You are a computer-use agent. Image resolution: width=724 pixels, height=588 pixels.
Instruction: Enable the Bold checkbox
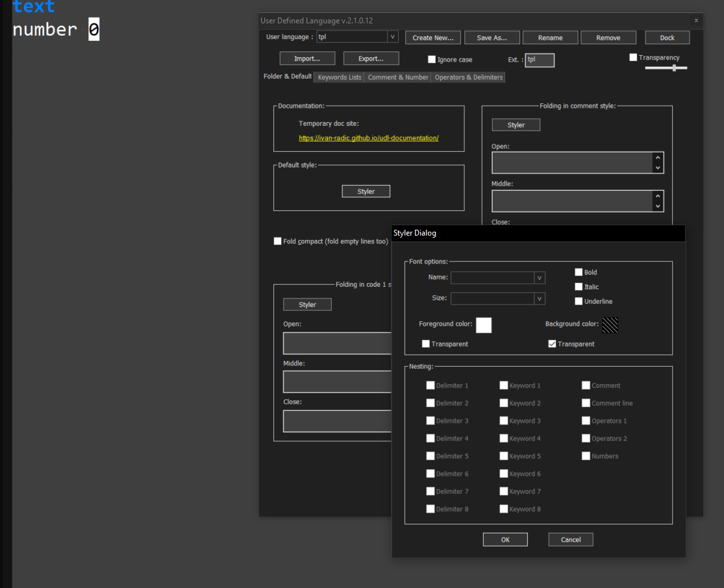(579, 273)
